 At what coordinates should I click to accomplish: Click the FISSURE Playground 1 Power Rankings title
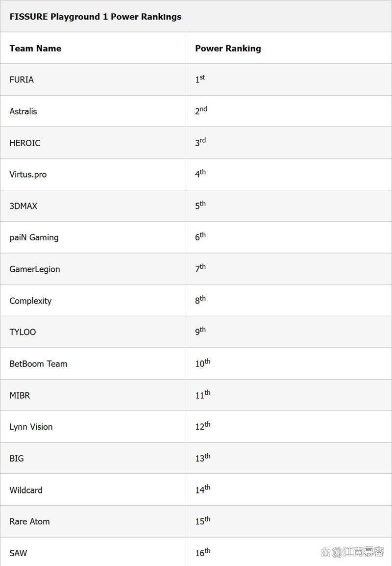tap(95, 17)
